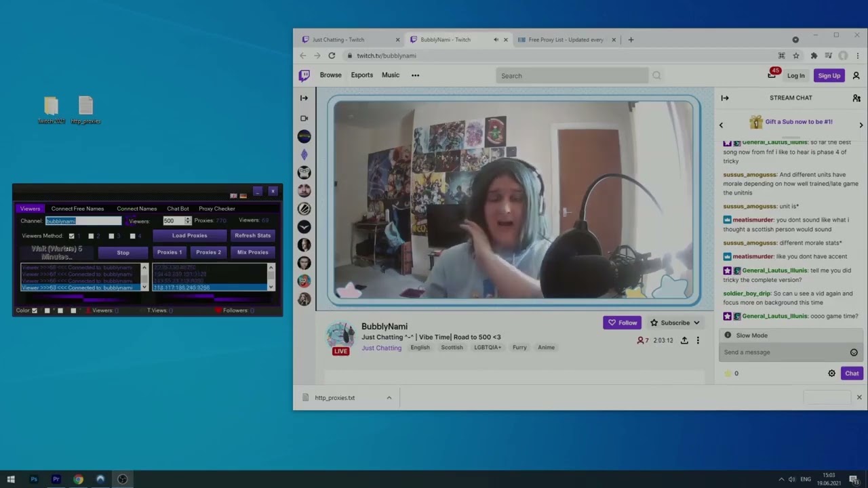The height and width of the screenshot is (488, 868).
Task: Click the Twitch search magnifier button
Action: click(x=656, y=75)
